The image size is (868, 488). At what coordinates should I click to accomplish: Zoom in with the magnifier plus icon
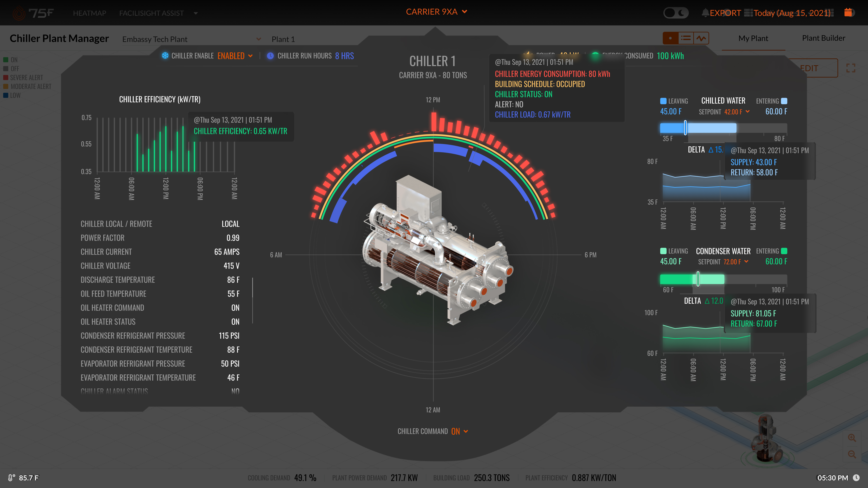852,438
